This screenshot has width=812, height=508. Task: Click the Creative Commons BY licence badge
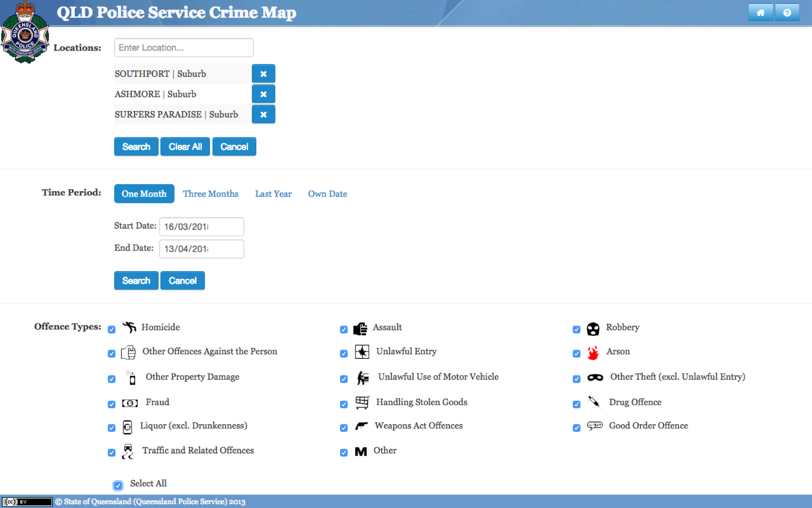[x=27, y=502]
